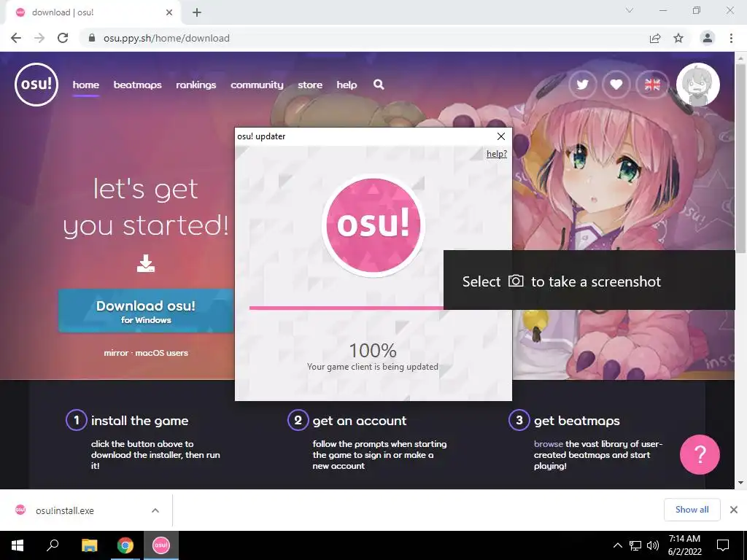
Task: Click the 'get an account' heading
Action: pyautogui.click(x=360, y=421)
